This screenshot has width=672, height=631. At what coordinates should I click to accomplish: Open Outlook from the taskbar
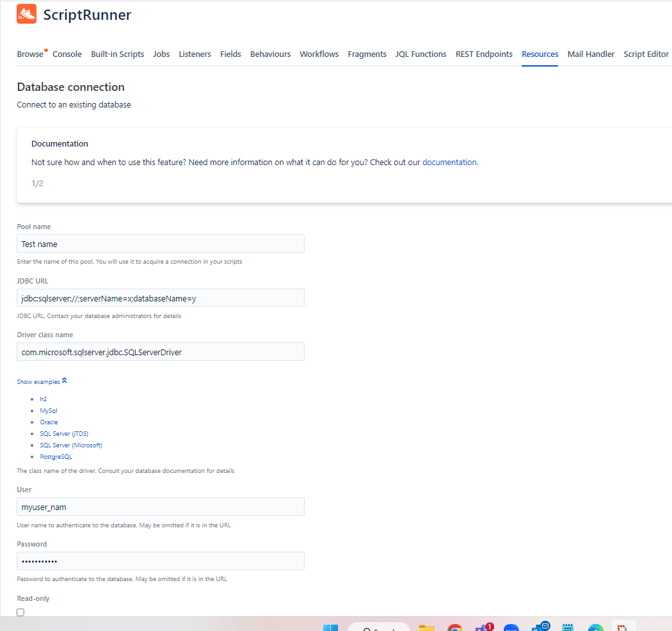click(x=541, y=627)
